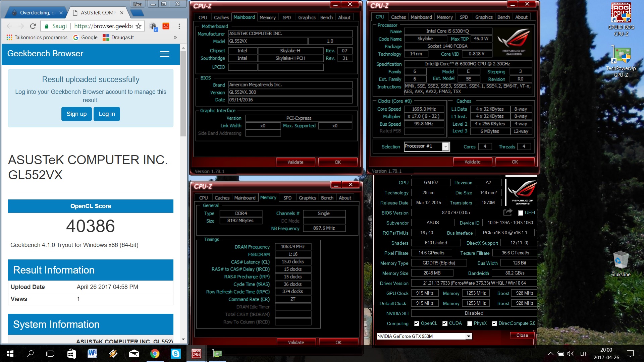Open Graphics tab in Mainboard CPU-Z window

click(307, 17)
